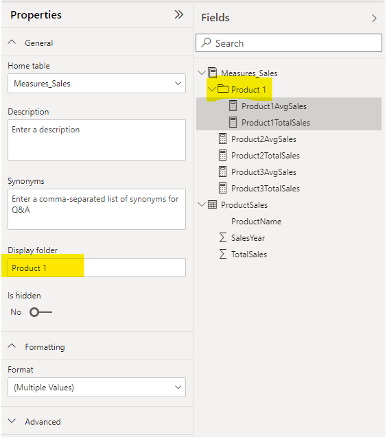
Task: Collapse the General section
Action: 12,42
